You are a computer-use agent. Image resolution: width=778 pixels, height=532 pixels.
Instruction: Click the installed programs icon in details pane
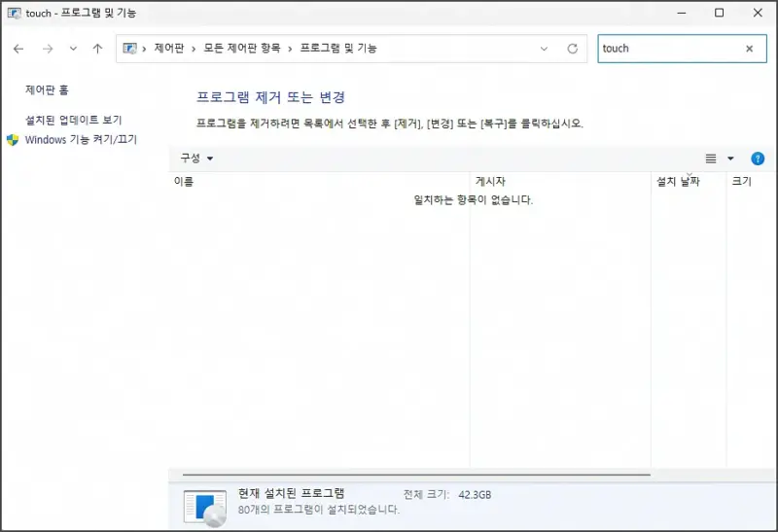coord(205,508)
